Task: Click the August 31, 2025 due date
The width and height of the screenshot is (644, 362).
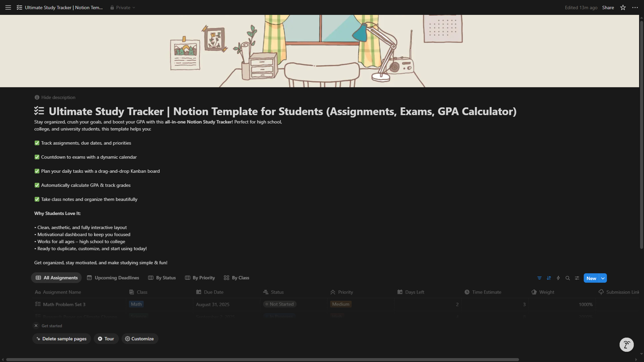Action: pyautogui.click(x=213, y=304)
